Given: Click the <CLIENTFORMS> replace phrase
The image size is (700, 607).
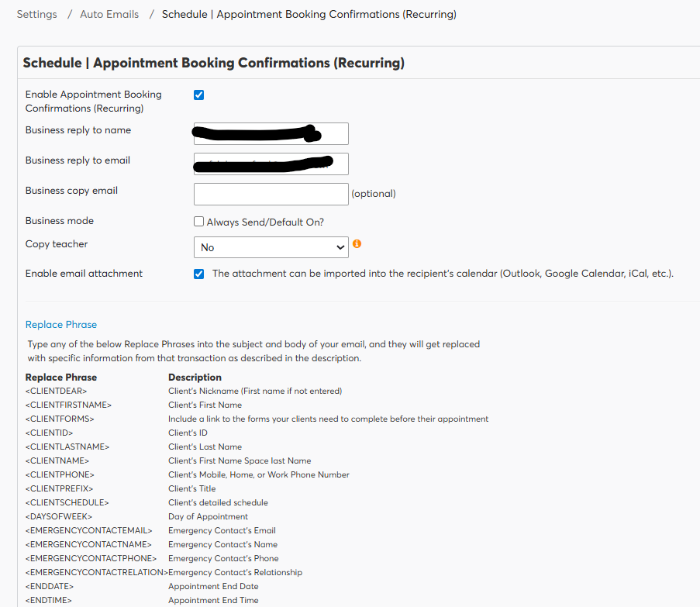Looking at the screenshot, I should click(59, 419).
